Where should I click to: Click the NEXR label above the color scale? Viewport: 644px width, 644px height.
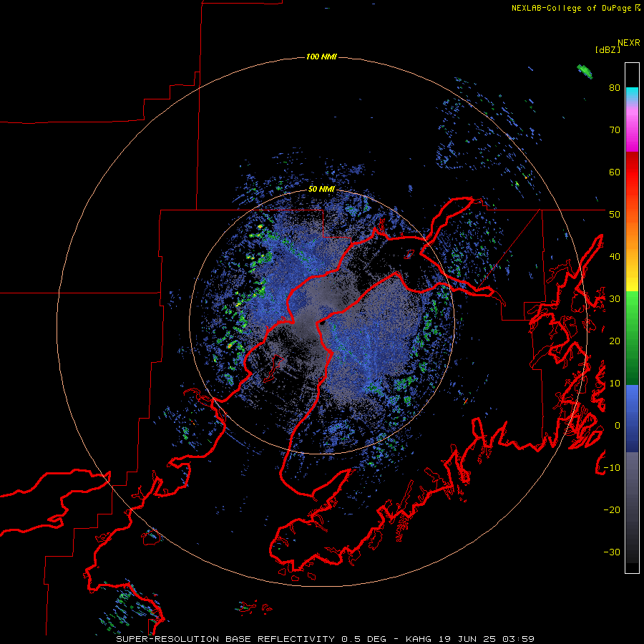point(628,43)
